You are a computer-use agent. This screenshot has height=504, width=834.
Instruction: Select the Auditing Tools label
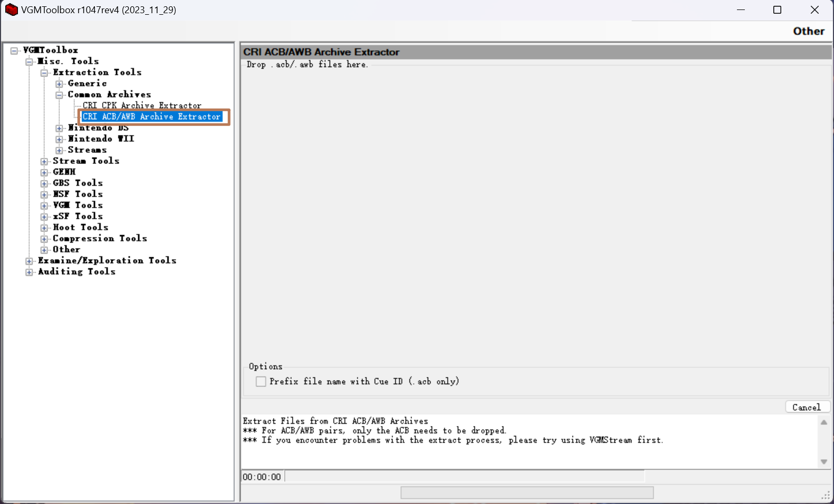76,272
